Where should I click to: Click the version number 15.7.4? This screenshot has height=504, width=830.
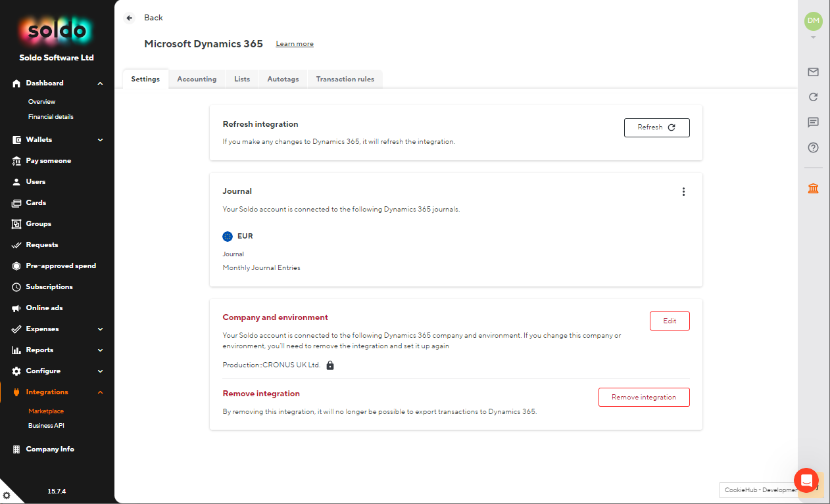pos(57,492)
